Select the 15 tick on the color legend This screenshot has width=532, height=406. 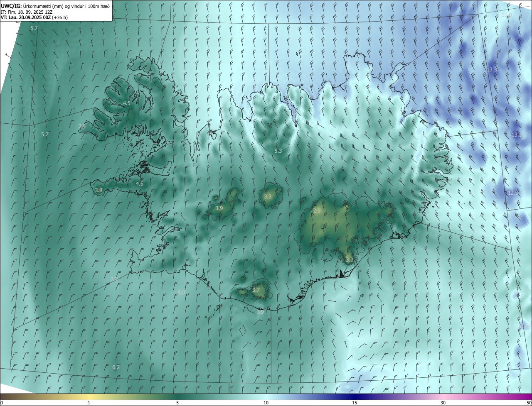point(355,403)
